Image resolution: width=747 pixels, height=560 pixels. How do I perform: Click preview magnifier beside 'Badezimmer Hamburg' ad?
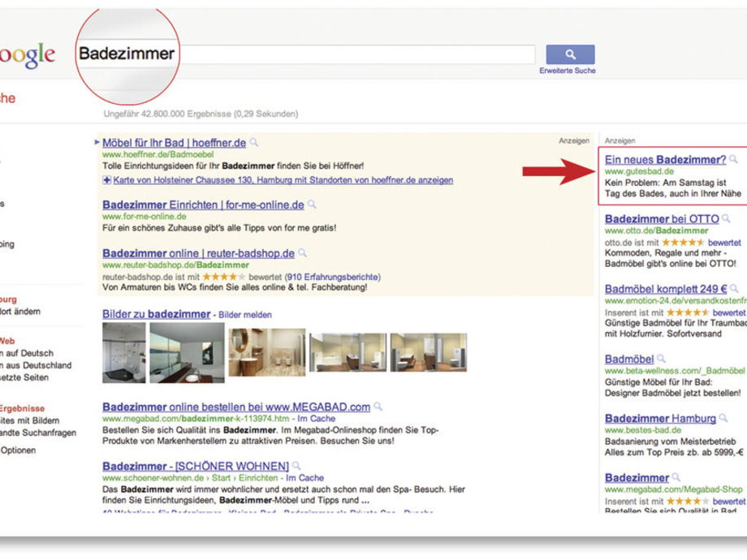[x=723, y=418]
